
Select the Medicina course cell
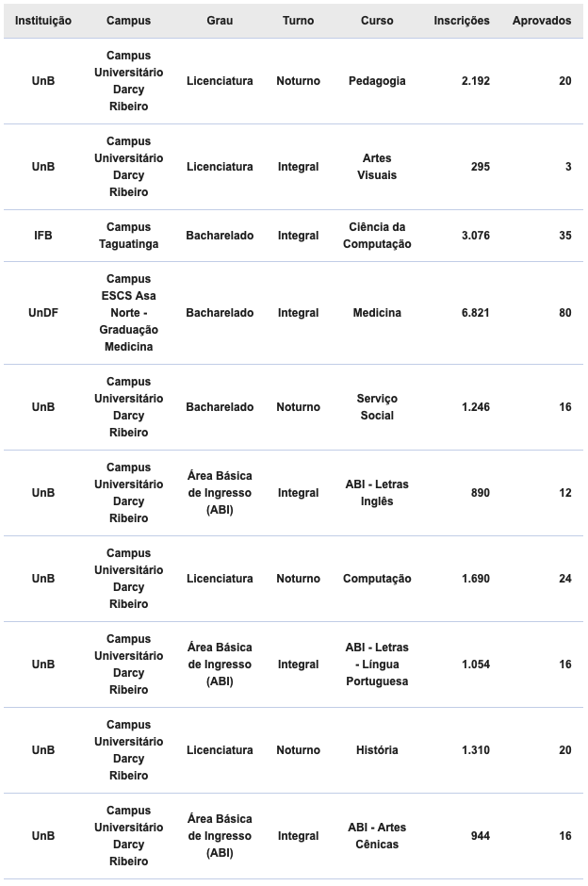pyautogui.click(x=377, y=313)
